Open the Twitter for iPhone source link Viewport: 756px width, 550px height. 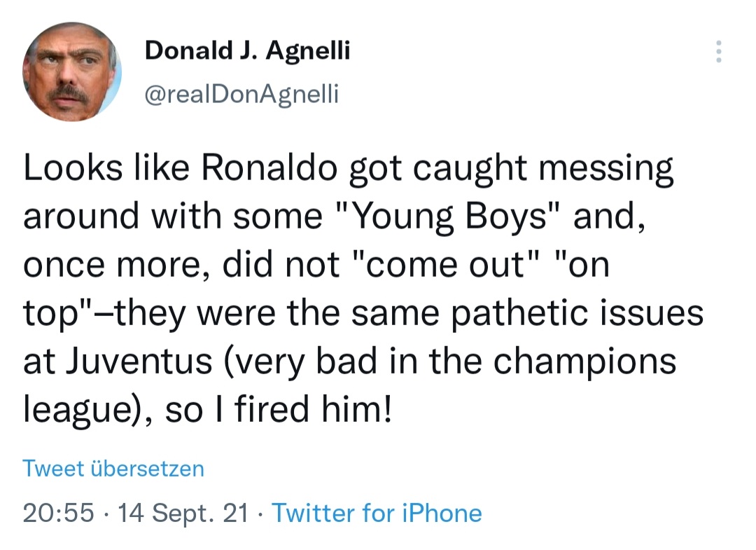pyautogui.click(x=377, y=512)
